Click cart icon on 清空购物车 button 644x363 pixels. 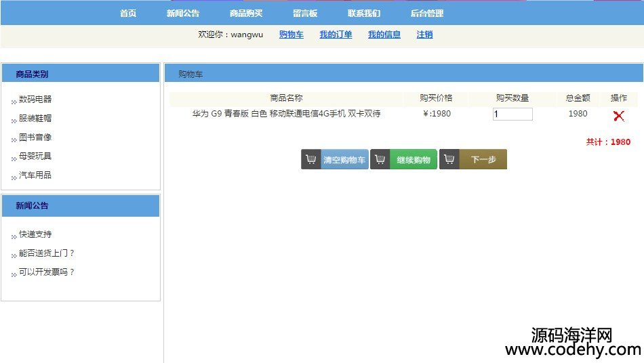tap(311, 159)
